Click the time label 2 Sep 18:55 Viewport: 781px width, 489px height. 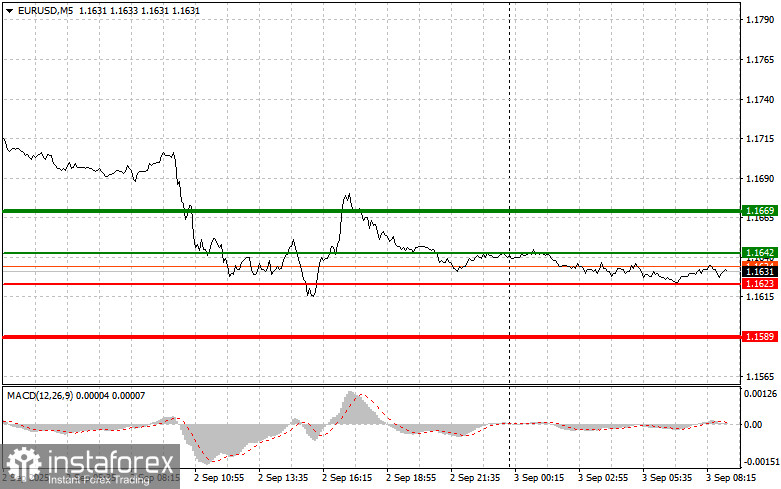tap(411, 478)
